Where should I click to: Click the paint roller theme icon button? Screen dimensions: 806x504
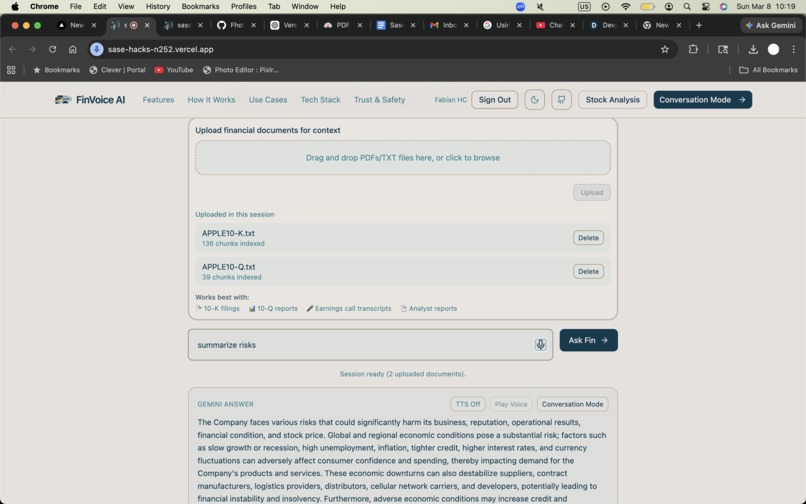click(561, 100)
